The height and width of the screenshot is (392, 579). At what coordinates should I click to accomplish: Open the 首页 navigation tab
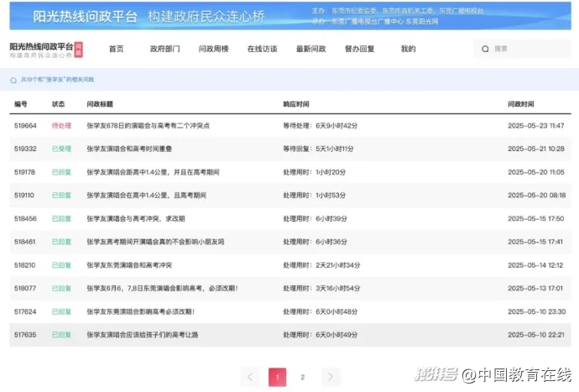116,50
